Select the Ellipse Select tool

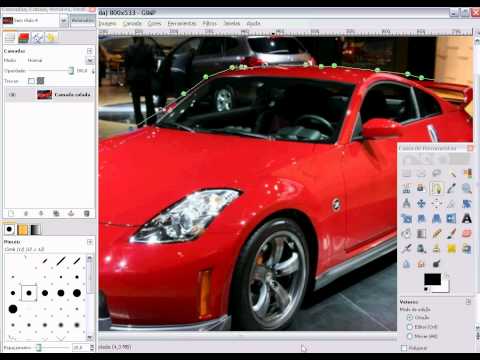click(421, 173)
